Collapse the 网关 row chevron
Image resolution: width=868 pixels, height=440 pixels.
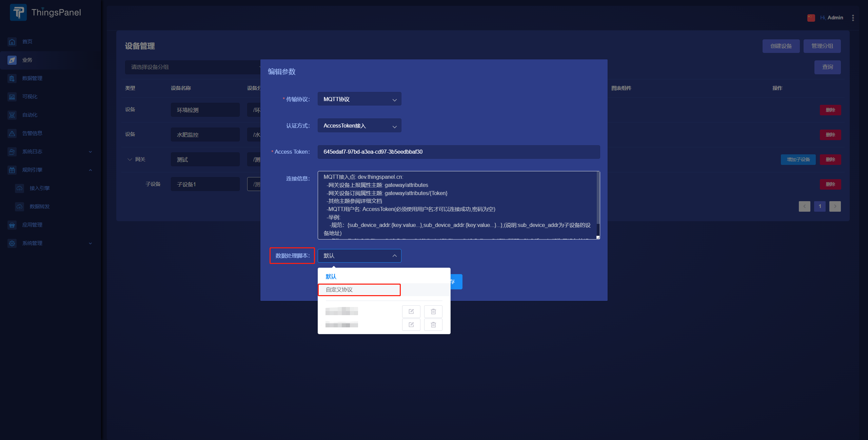(x=130, y=159)
